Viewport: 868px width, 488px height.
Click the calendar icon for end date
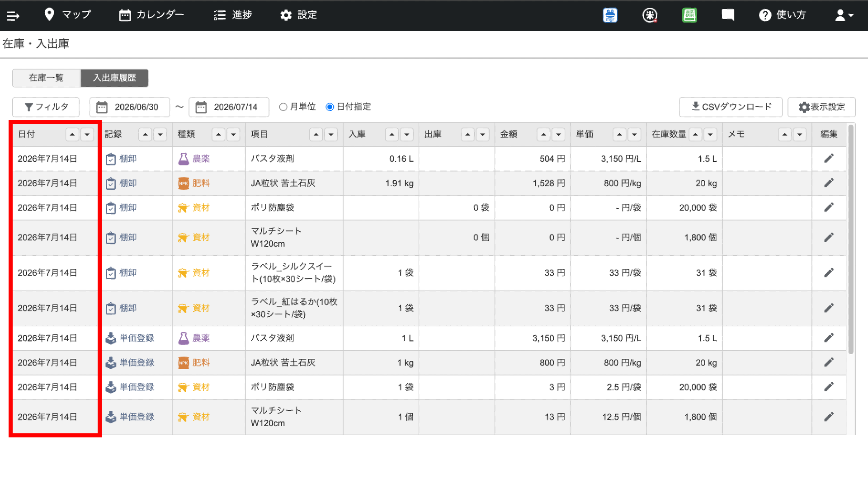(201, 107)
